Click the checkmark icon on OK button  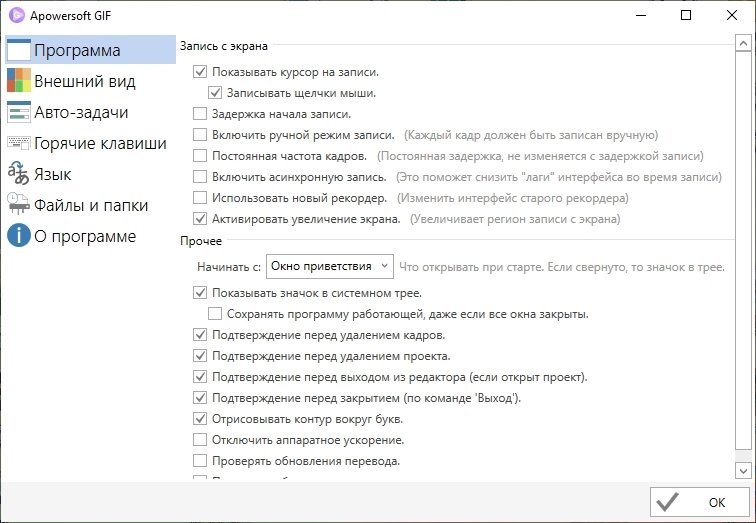[668, 502]
